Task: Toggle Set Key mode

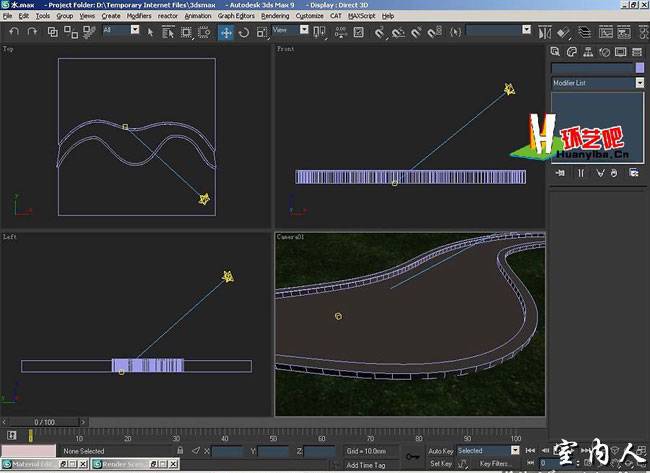Action: click(x=441, y=464)
